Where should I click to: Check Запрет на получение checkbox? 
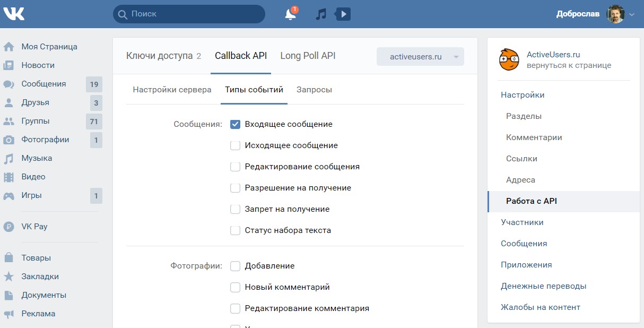click(236, 209)
